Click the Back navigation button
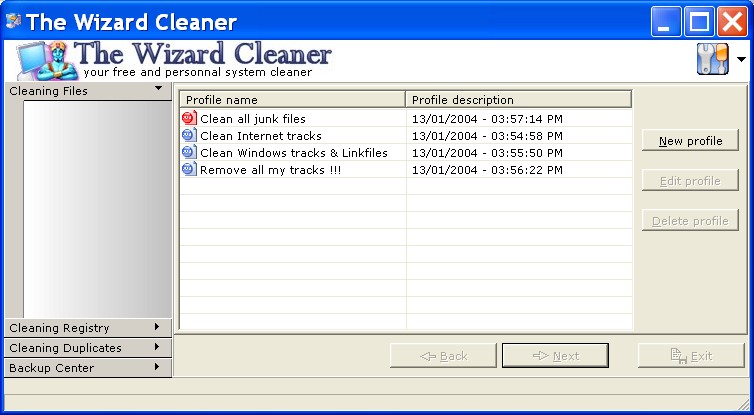The width and height of the screenshot is (754, 415). 443,355
